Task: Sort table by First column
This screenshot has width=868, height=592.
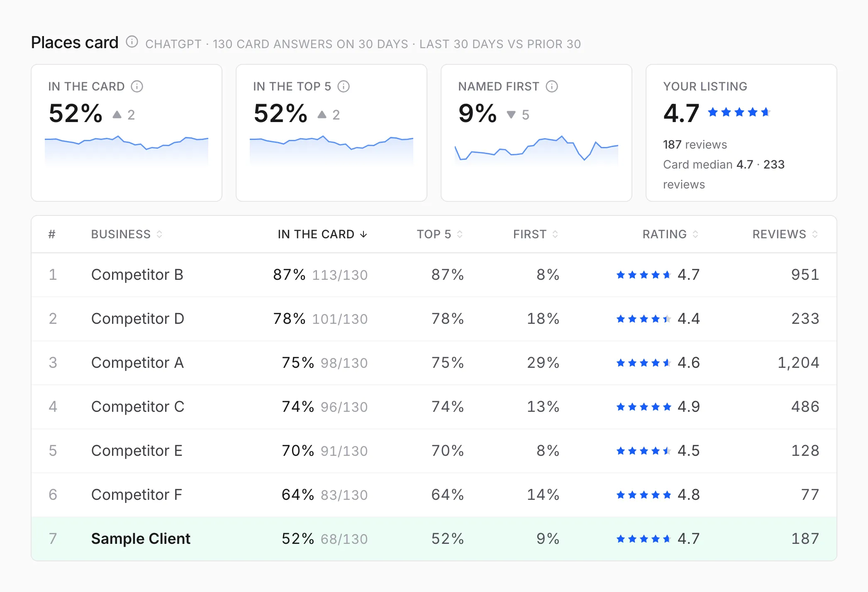Action: 536,234
